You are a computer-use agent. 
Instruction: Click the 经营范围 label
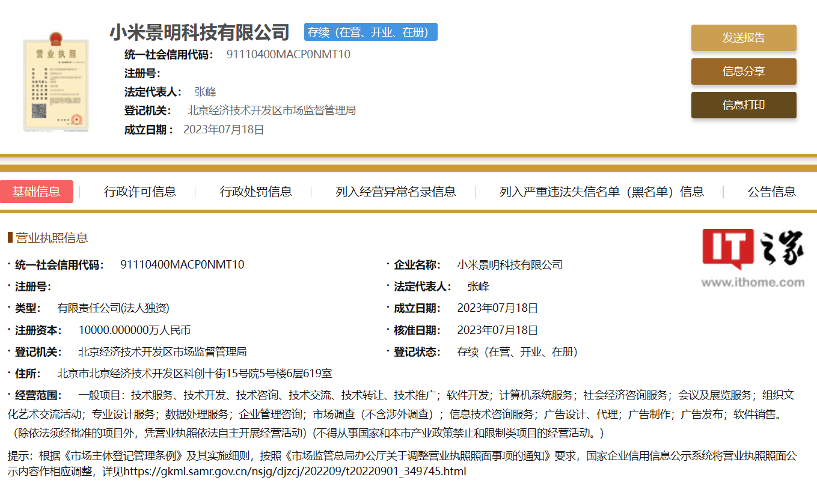[38, 395]
